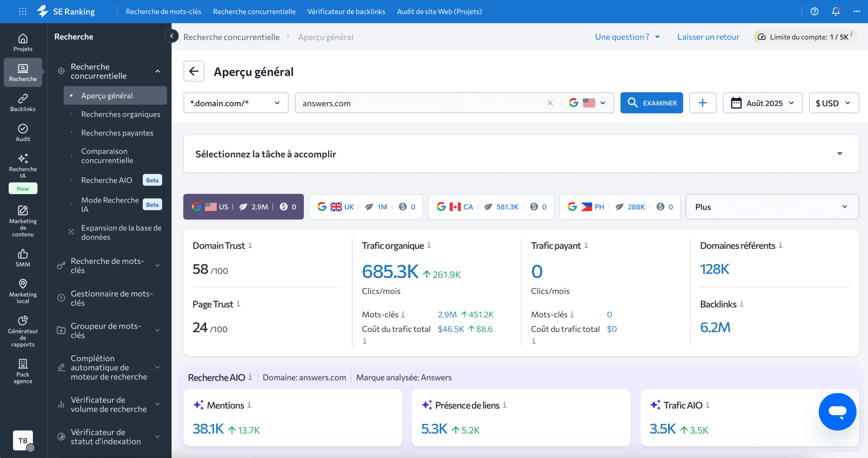Open Backlinks section in sidebar
Image resolution: width=868 pixels, height=458 pixels.
[x=23, y=103]
